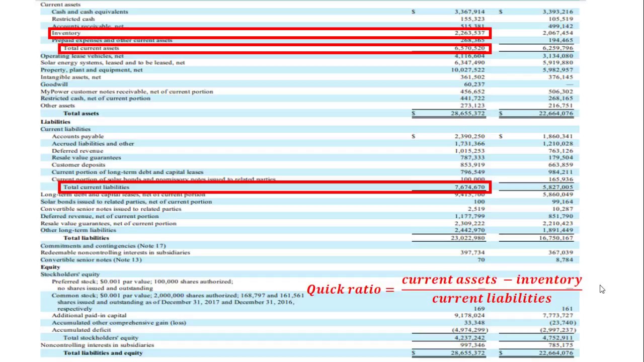Click "Convertible senior notes issued to related parties"
The image size is (644, 362).
tap(111, 209)
